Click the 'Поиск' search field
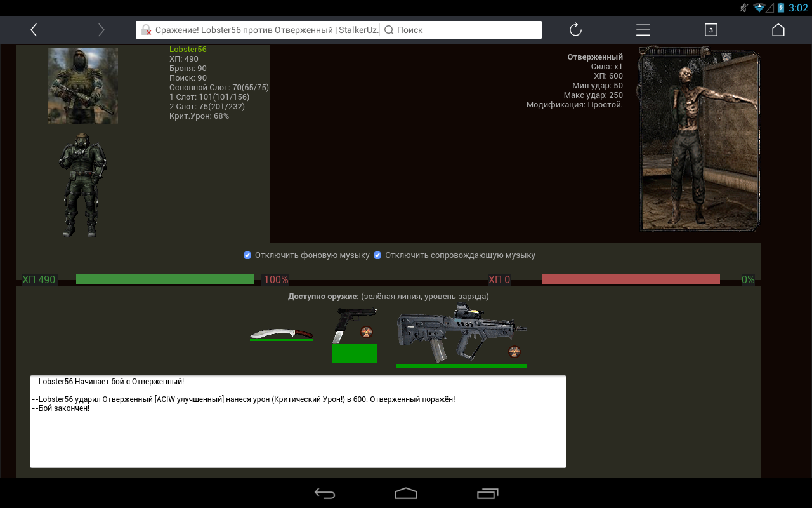 coord(462,30)
